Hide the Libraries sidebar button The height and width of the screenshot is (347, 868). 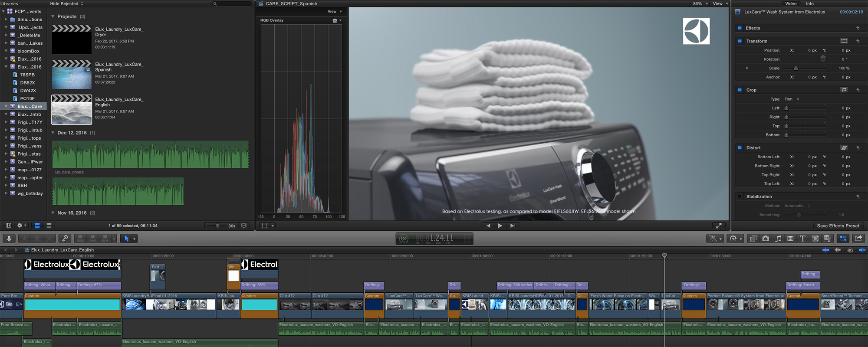8,226
